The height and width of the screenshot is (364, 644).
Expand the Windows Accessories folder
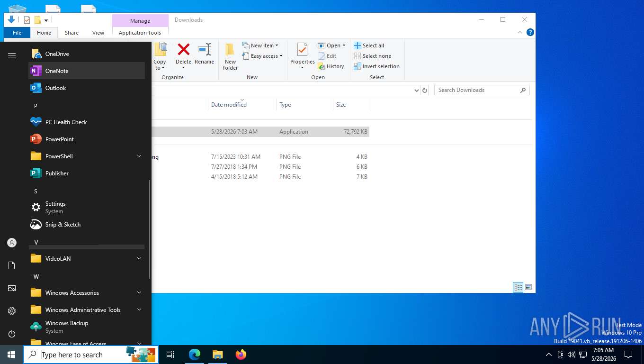pos(87,293)
